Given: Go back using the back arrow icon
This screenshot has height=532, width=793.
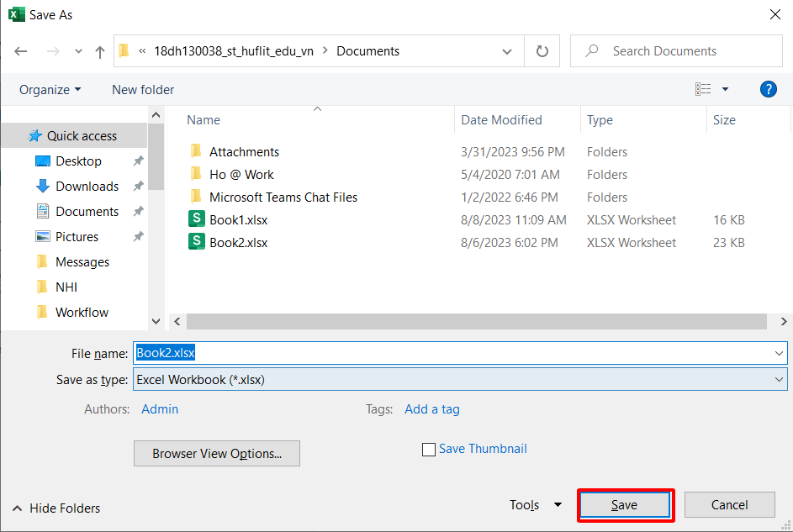Looking at the screenshot, I should coord(20,50).
